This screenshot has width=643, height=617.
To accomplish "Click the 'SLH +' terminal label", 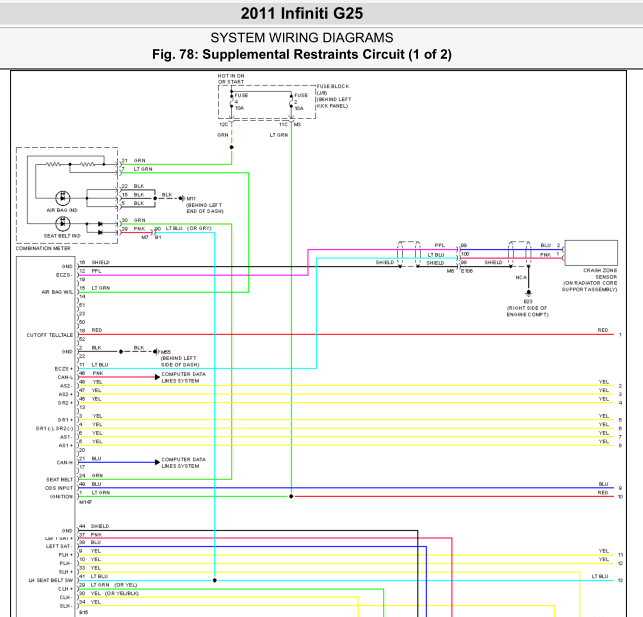I will pos(66,572).
